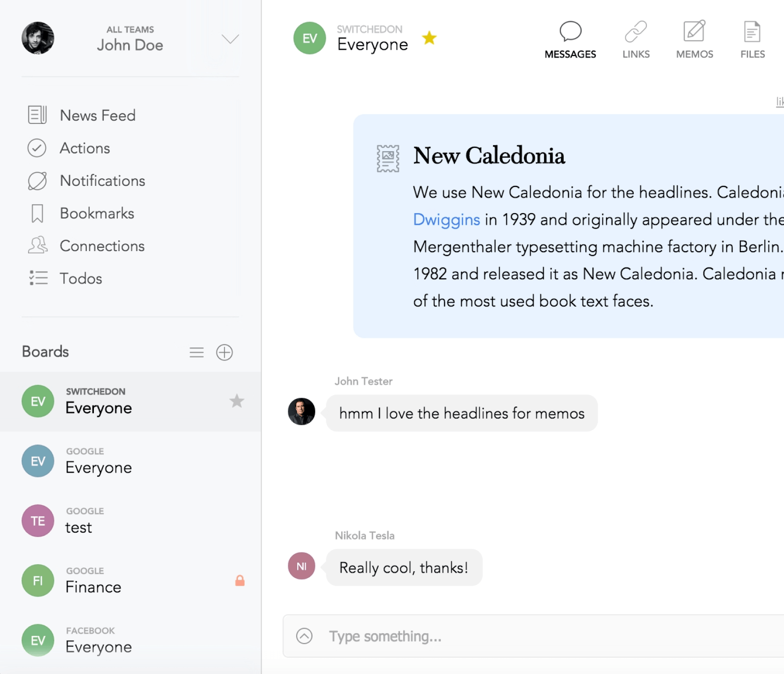Screen dimensions: 784x674
Task: Expand the message composer options arrow
Action: point(304,636)
